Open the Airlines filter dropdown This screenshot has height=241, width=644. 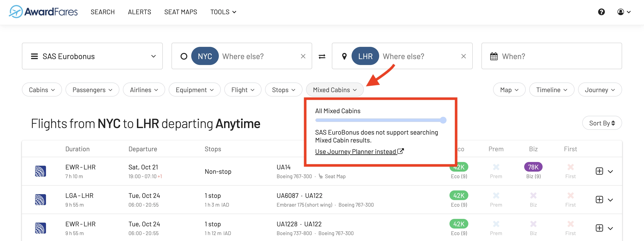tap(144, 90)
